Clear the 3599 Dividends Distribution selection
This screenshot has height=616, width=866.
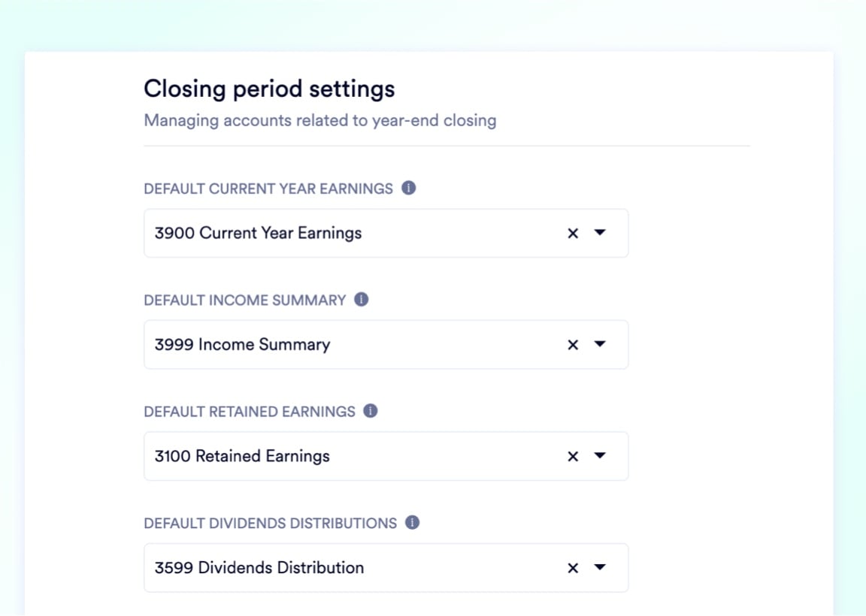click(573, 568)
